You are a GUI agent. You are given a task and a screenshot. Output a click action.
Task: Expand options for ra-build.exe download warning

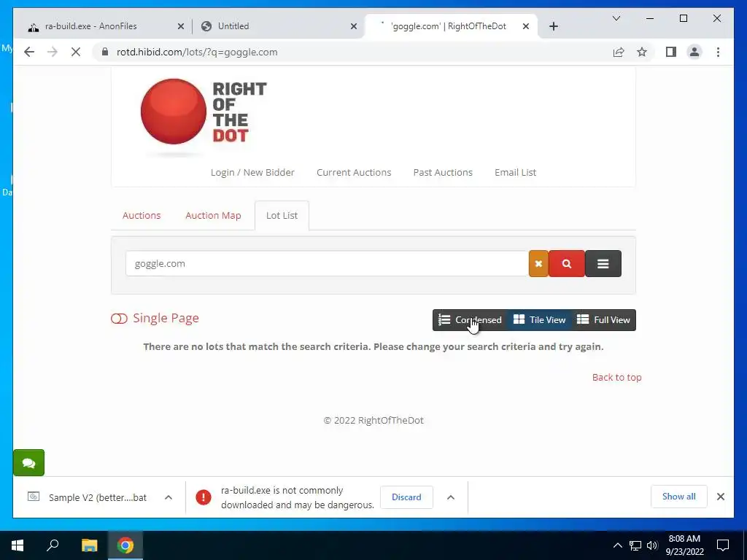[x=451, y=497]
